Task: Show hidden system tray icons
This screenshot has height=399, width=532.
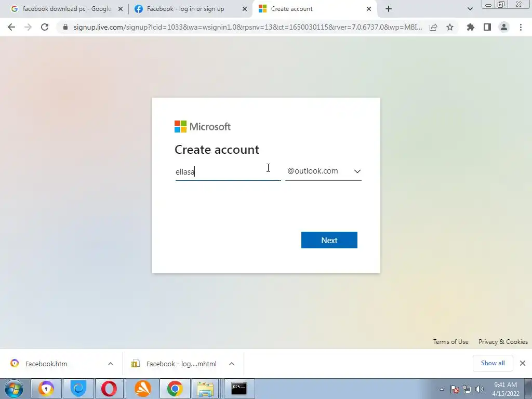Action: 442,389
